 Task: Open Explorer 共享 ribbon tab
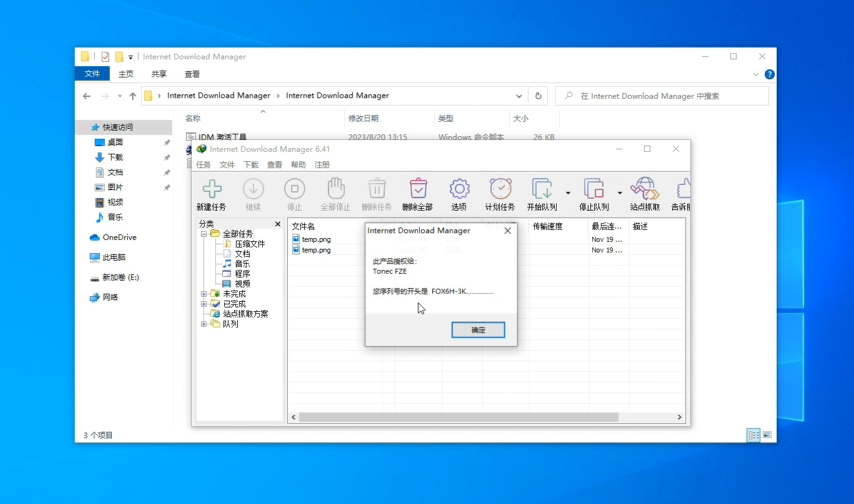tap(159, 74)
